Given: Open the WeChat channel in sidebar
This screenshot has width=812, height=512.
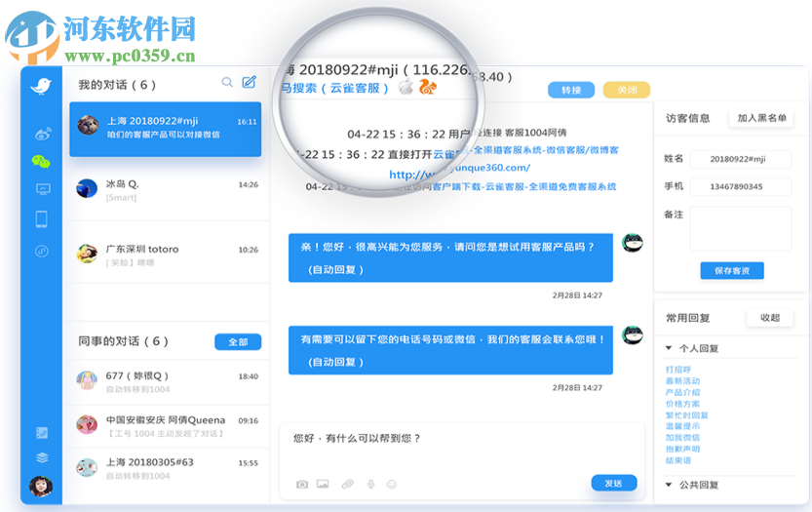Looking at the screenshot, I should [41, 162].
